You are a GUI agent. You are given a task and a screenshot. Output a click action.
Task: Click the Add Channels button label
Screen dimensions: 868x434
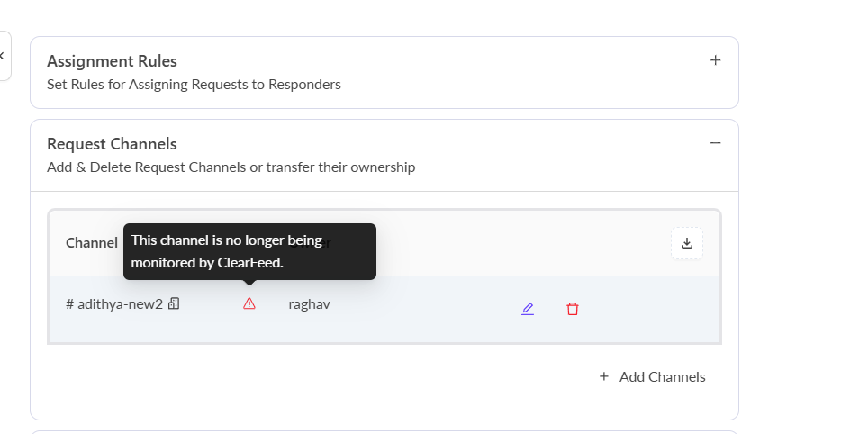pyautogui.click(x=662, y=376)
